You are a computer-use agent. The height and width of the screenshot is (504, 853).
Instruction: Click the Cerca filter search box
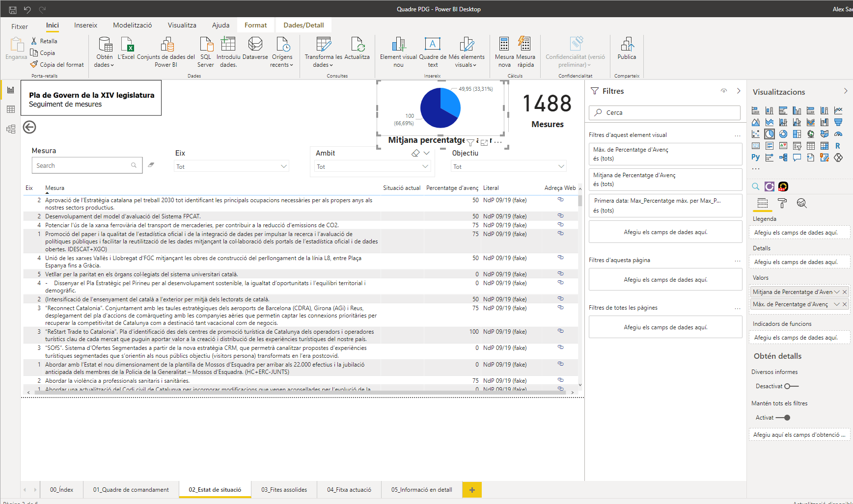click(x=664, y=112)
